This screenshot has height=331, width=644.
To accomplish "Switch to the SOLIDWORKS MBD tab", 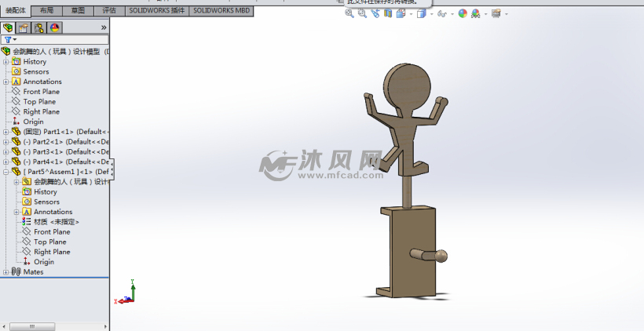I will [221, 10].
